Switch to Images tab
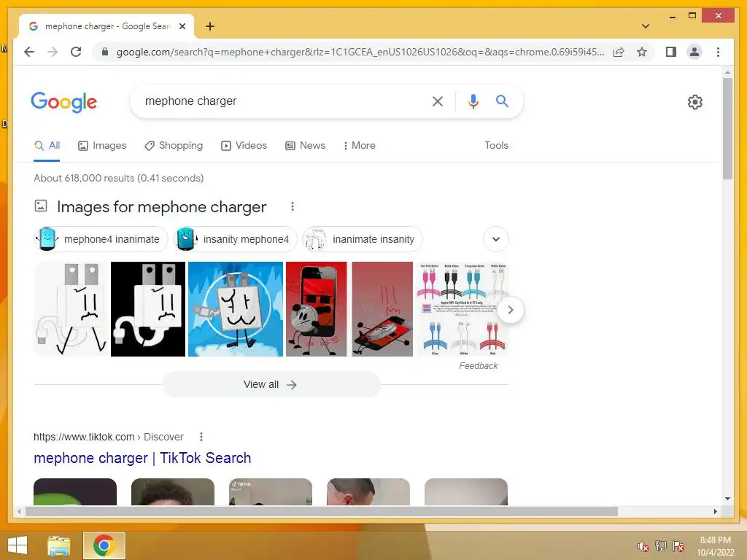This screenshot has width=747, height=560. click(102, 145)
